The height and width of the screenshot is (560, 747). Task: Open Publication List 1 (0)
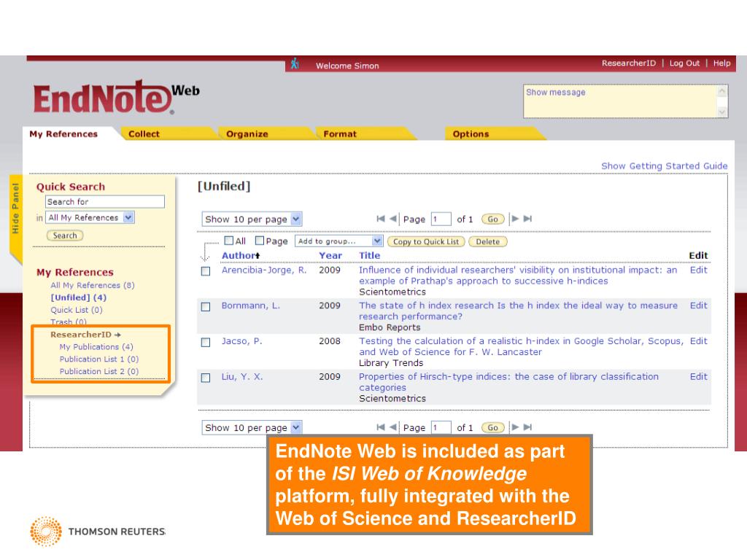pos(99,359)
